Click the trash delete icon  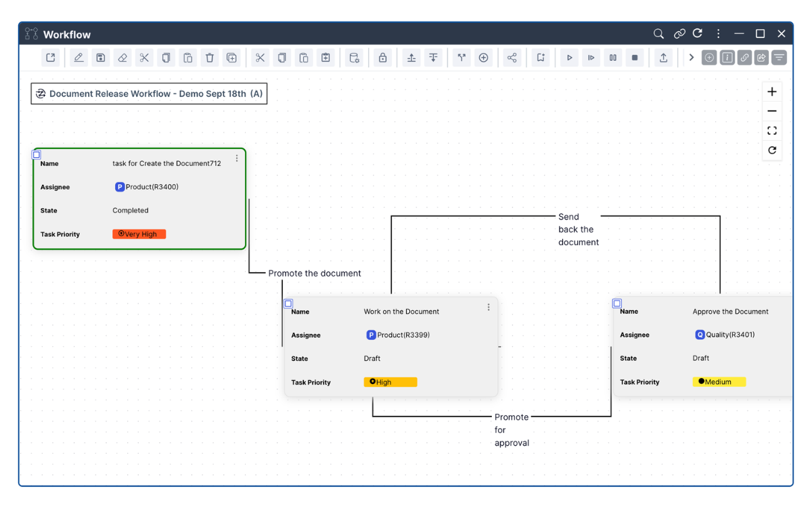(x=210, y=58)
